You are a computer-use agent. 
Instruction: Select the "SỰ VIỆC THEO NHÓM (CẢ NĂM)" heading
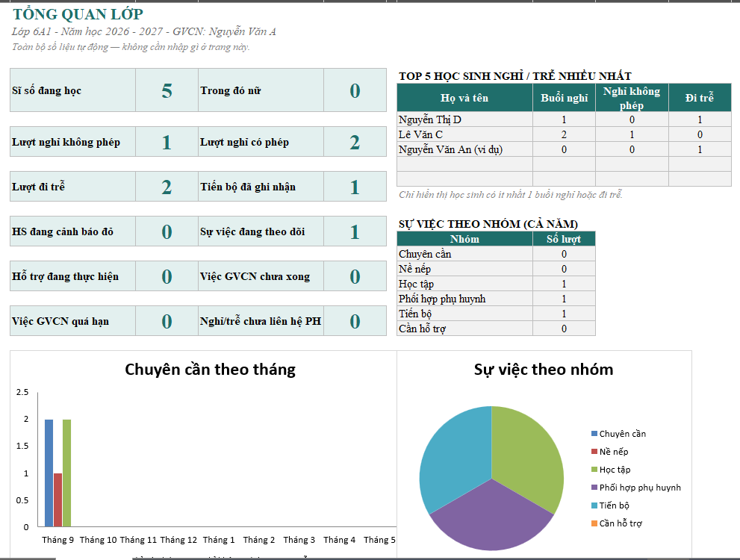488,224
